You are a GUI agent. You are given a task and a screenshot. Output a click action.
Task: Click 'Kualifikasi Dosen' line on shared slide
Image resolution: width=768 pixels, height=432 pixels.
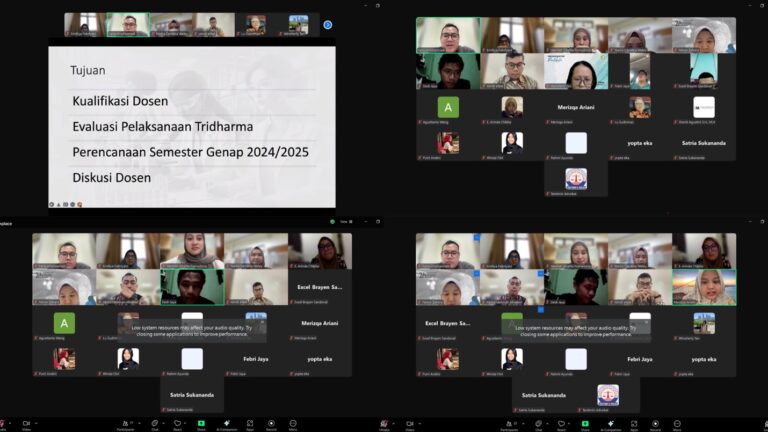click(120, 101)
